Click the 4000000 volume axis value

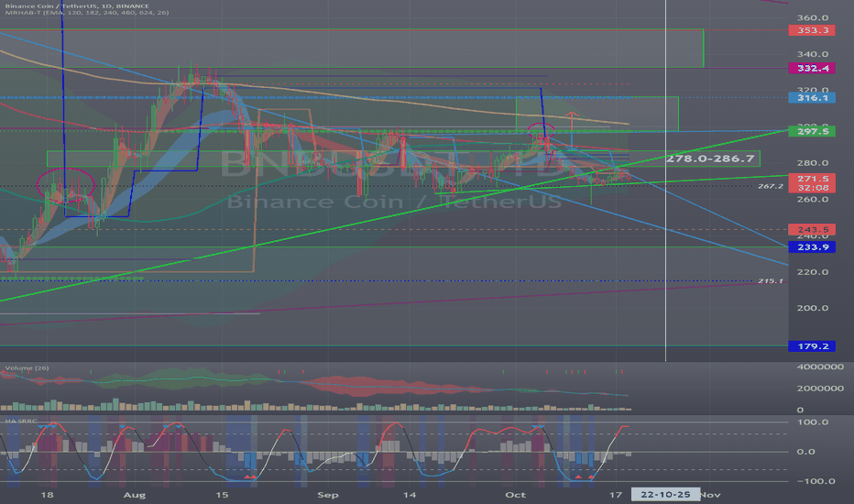point(820,367)
